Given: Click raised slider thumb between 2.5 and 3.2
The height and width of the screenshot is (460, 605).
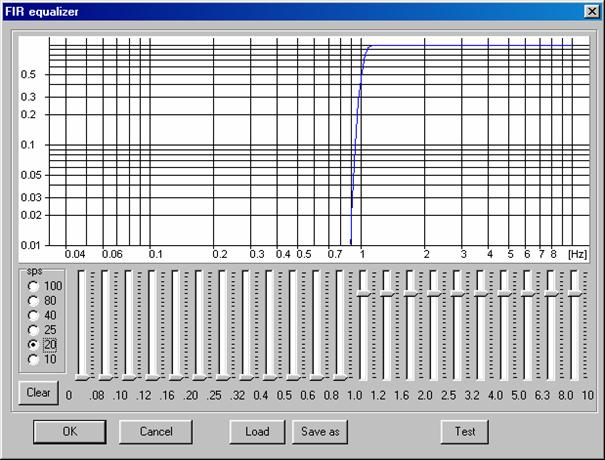Looking at the screenshot, I should [457, 293].
